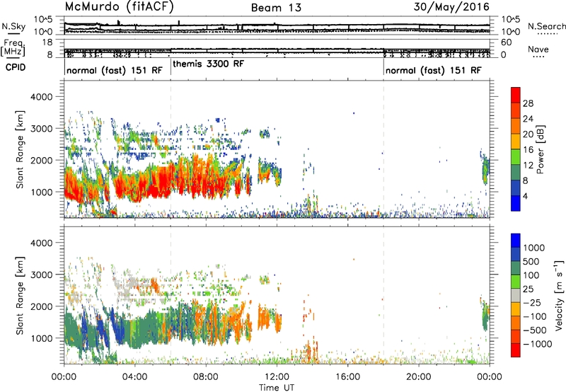Click the '20:00' time axis tick label
This screenshot has width=566, height=392.
419,377
